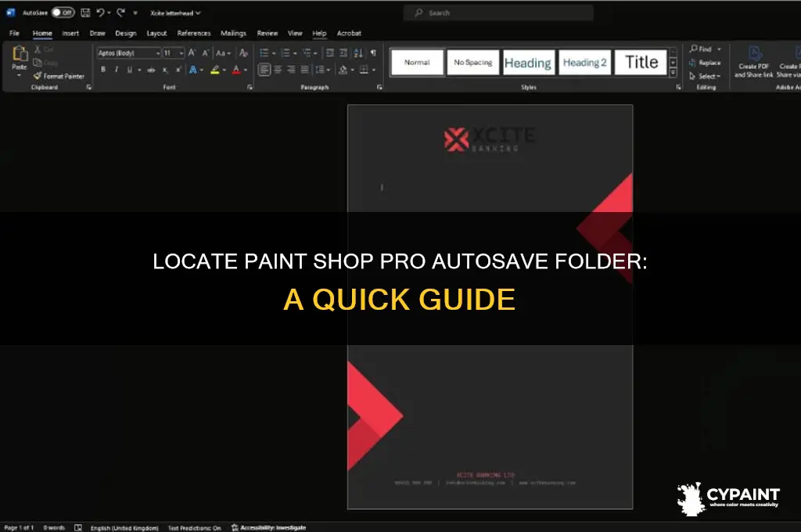
Task: Click the Multilevel List icon
Action: (307, 52)
